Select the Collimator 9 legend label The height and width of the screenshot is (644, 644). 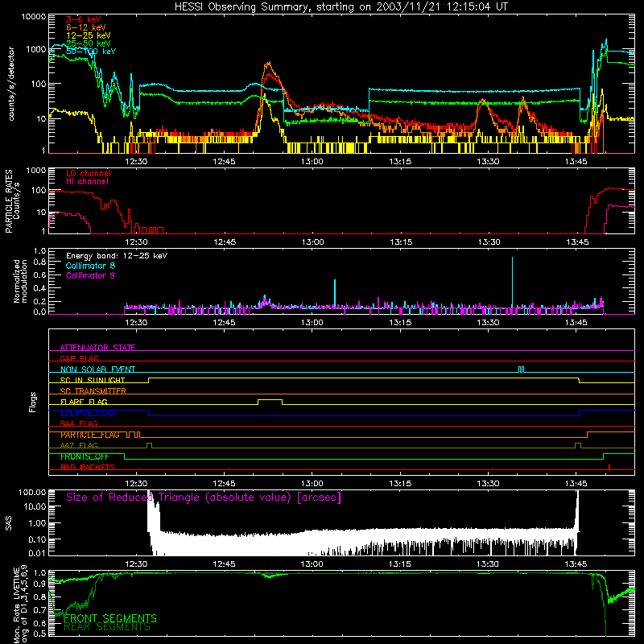(x=90, y=275)
